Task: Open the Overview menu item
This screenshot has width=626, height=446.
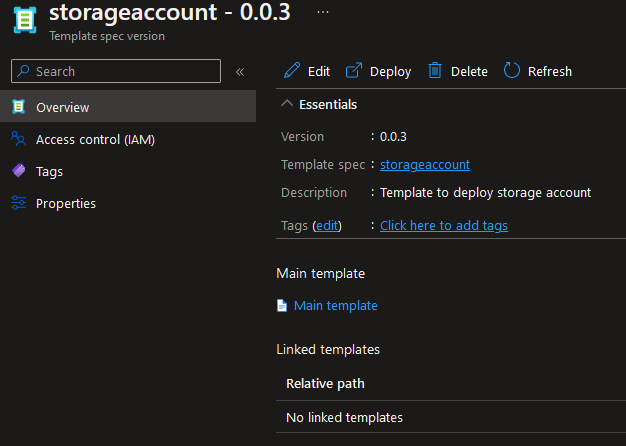Action: pos(128,106)
